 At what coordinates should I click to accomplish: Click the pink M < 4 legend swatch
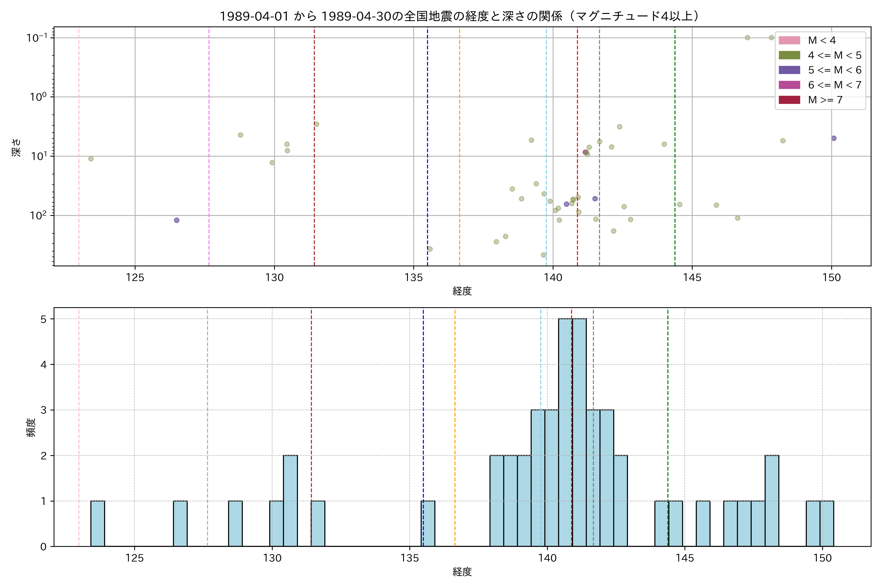[x=789, y=40]
